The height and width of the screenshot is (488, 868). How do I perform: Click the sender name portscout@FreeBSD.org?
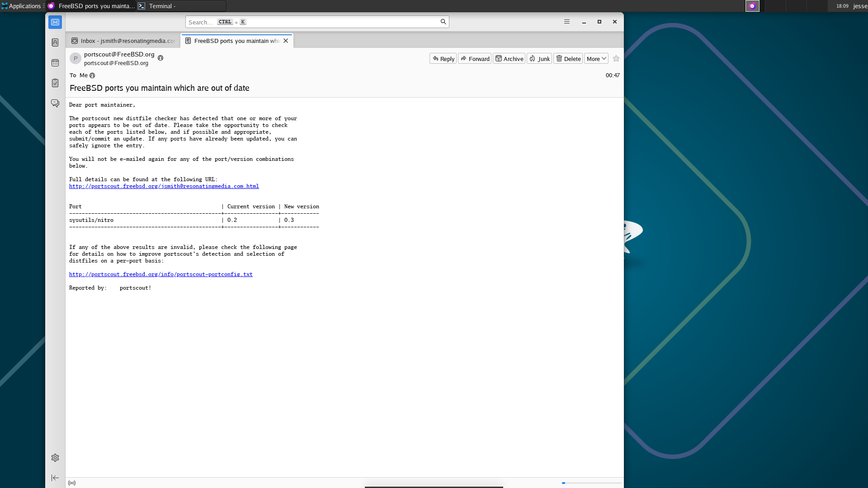[119, 54]
